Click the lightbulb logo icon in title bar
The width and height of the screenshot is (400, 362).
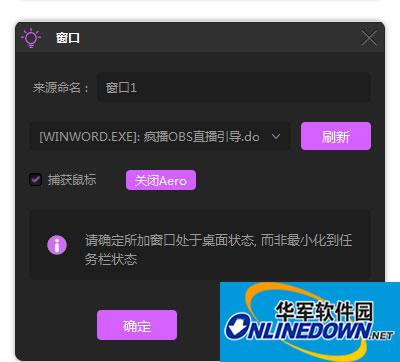tap(31, 38)
